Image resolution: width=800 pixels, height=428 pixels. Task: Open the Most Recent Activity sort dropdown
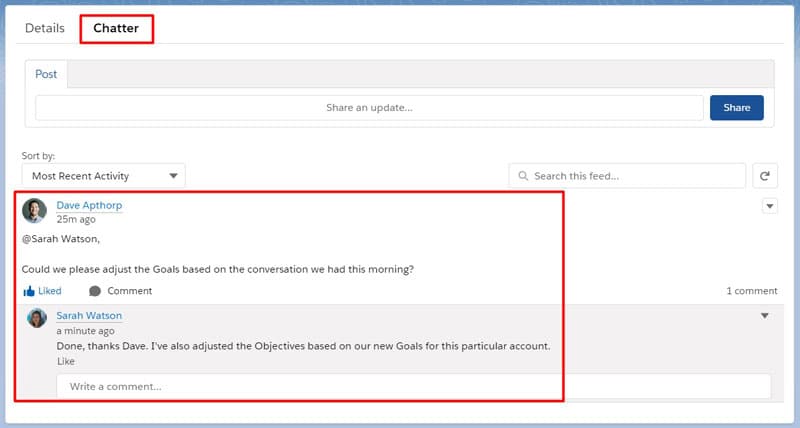[103, 176]
